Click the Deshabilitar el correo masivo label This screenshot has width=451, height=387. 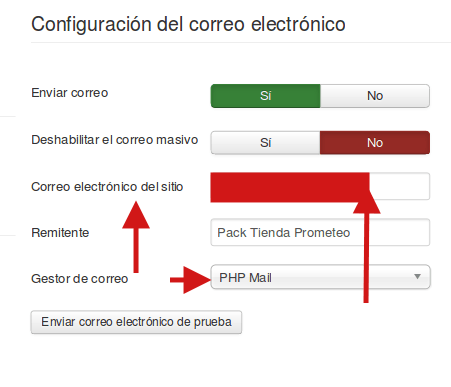pos(115,140)
